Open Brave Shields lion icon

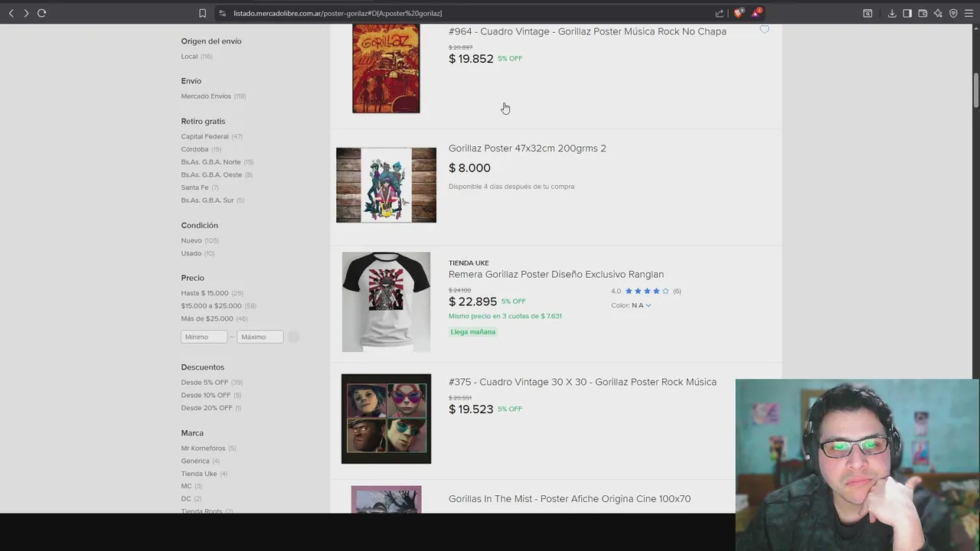[738, 13]
